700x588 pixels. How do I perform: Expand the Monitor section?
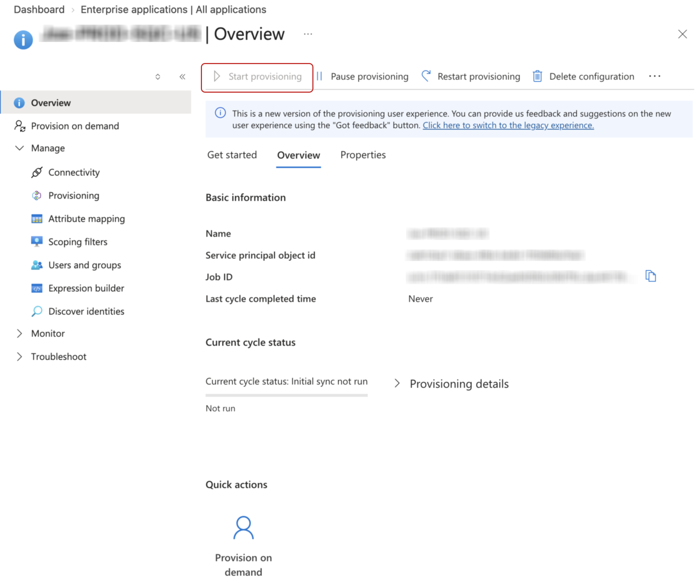coord(20,333)
